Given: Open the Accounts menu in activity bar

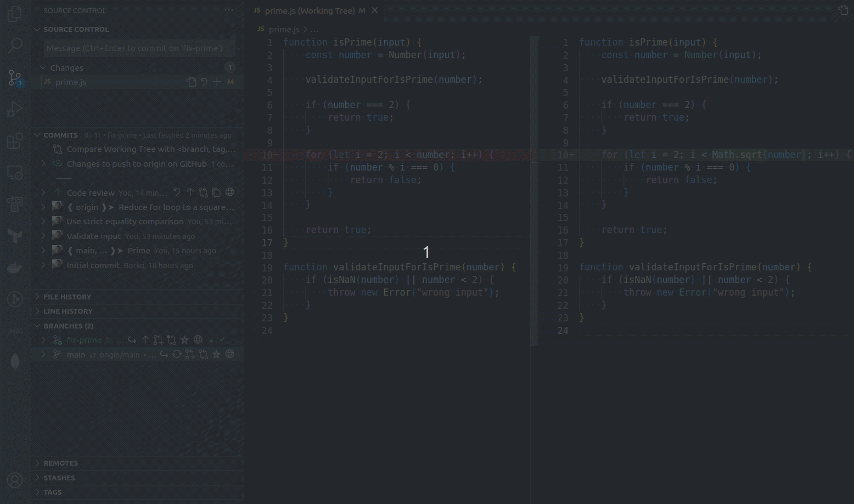Looking at the screenshot, I should (15, 480).
